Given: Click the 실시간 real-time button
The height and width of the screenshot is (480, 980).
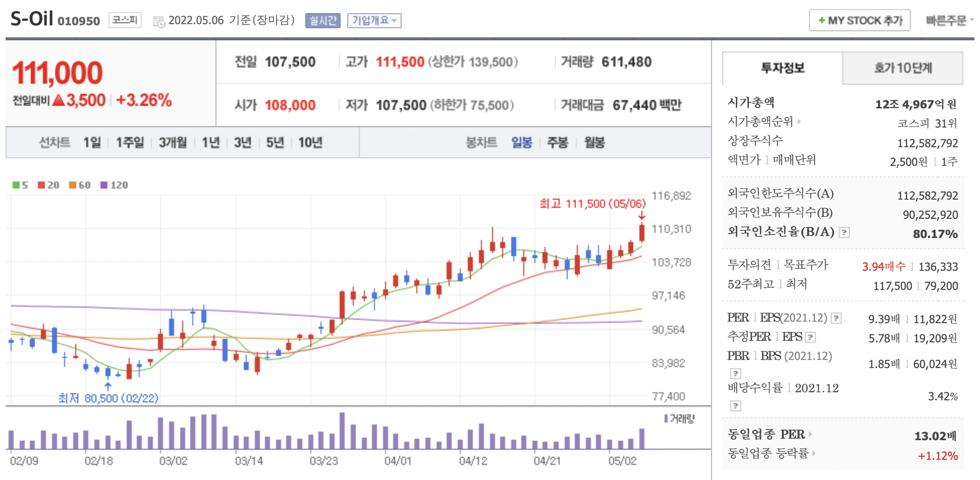Looking at the screenshot, I should pyautogui.click(x=323, y=21).
